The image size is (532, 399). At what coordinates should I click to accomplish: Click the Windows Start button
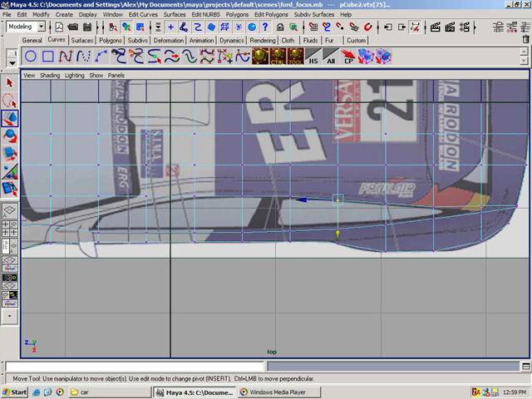(15, 392)
